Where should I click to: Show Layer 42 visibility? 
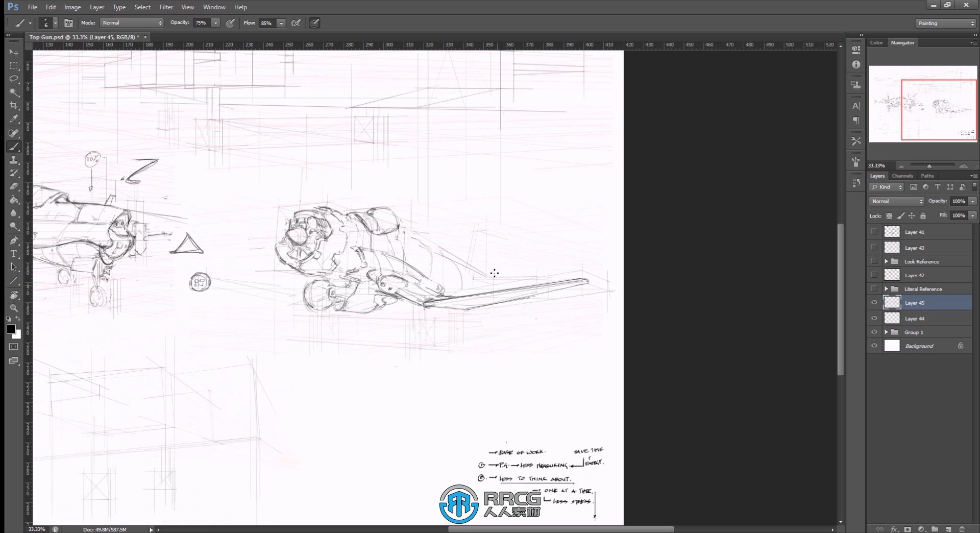pos(874,275)
